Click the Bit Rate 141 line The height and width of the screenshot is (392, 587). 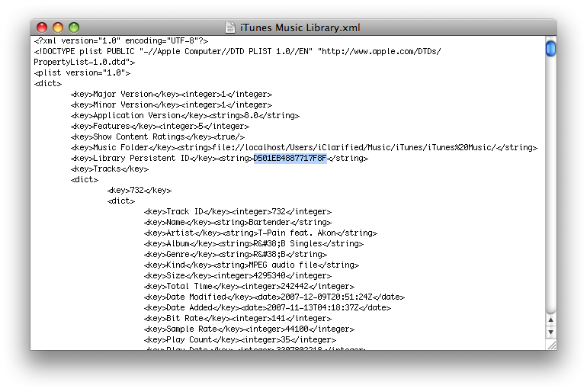point(238,318)
